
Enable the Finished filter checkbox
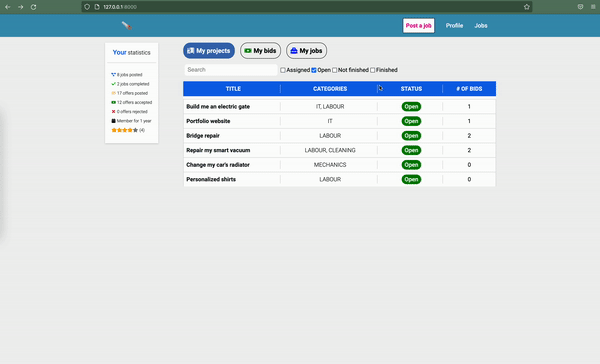click(x=372, y=70)
